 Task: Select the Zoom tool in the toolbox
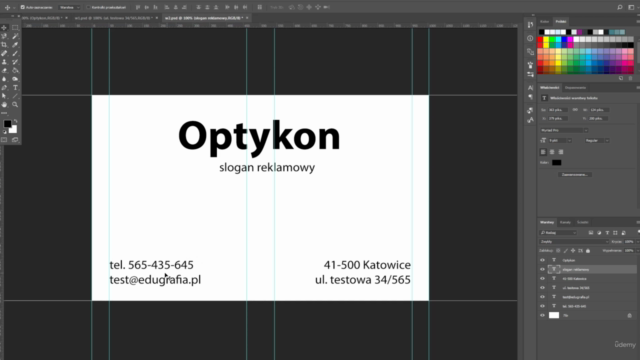pos(15,105)
